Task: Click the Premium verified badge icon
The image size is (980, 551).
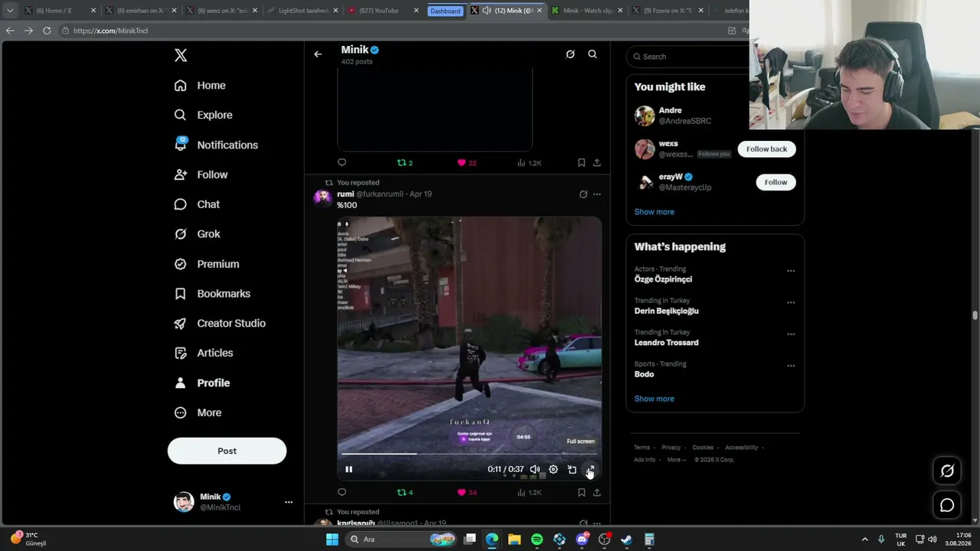Action: [x=181, y=264]
